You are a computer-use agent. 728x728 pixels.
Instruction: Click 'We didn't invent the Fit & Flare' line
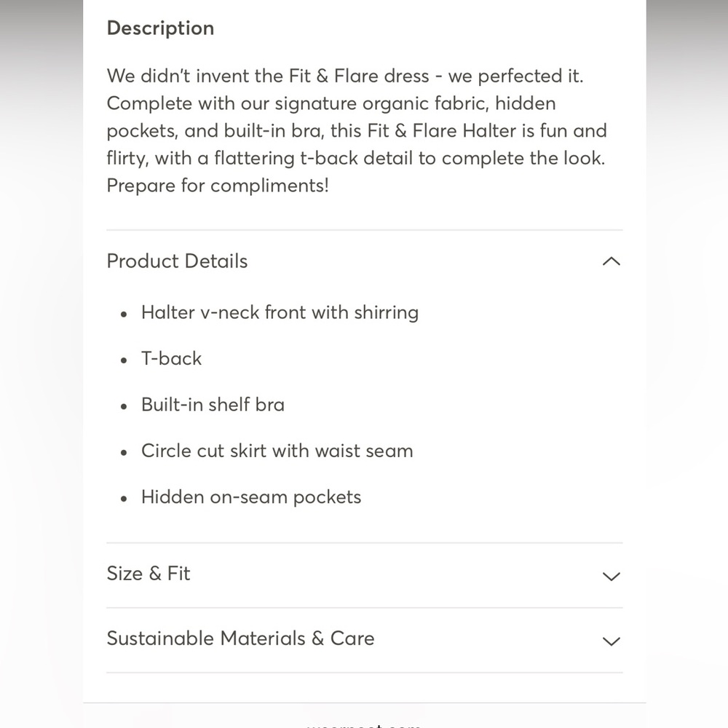268,76
